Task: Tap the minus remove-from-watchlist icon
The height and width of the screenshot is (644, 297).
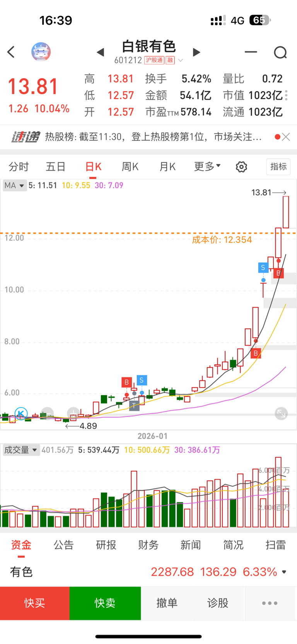Action: pyautogui.click(x=251, y=52)
